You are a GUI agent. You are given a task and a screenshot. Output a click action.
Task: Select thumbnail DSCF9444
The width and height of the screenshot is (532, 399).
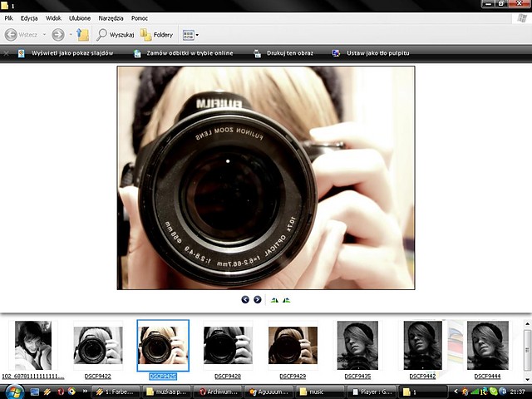point(488,346)
